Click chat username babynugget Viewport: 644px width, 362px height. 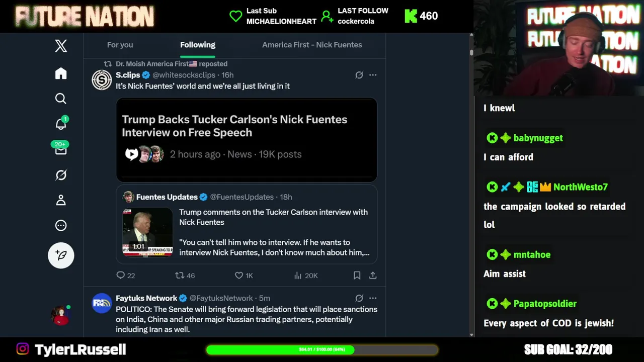tap(538, 138)
